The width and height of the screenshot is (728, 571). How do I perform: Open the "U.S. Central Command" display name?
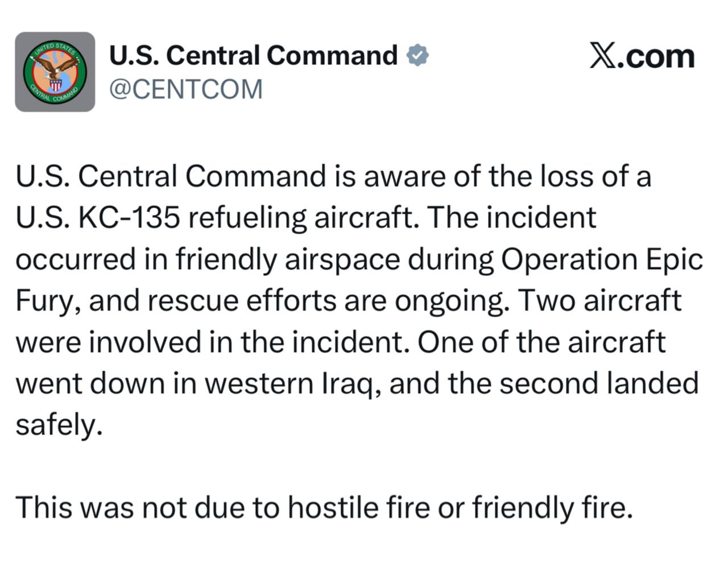tap(253, 56)
